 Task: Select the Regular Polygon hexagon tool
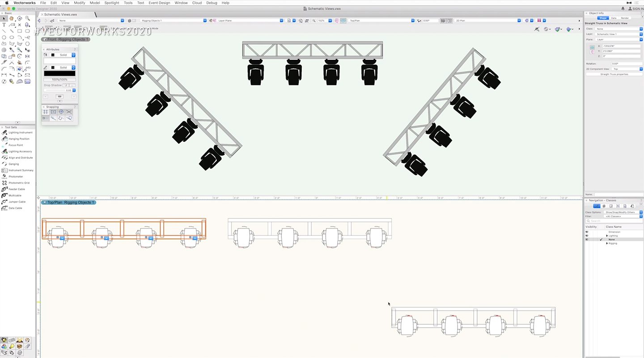[27, 43]
